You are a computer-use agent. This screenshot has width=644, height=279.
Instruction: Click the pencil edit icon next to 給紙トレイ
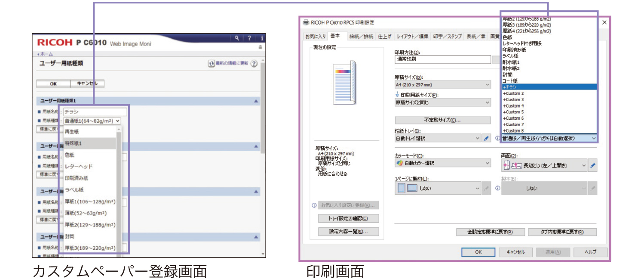click(486, 139)
